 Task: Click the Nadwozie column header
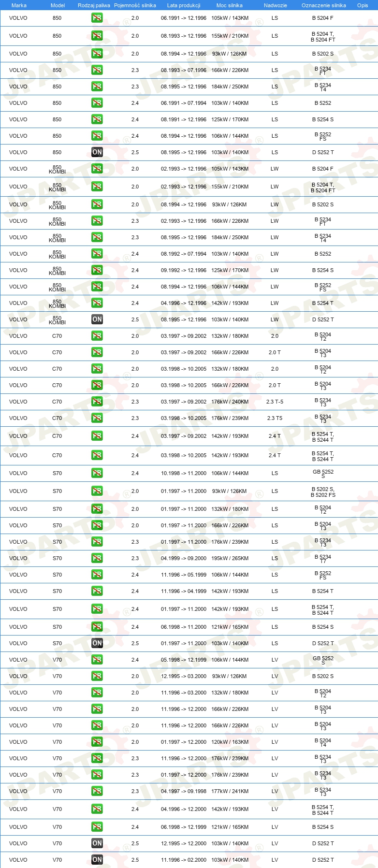pos(276,5)
